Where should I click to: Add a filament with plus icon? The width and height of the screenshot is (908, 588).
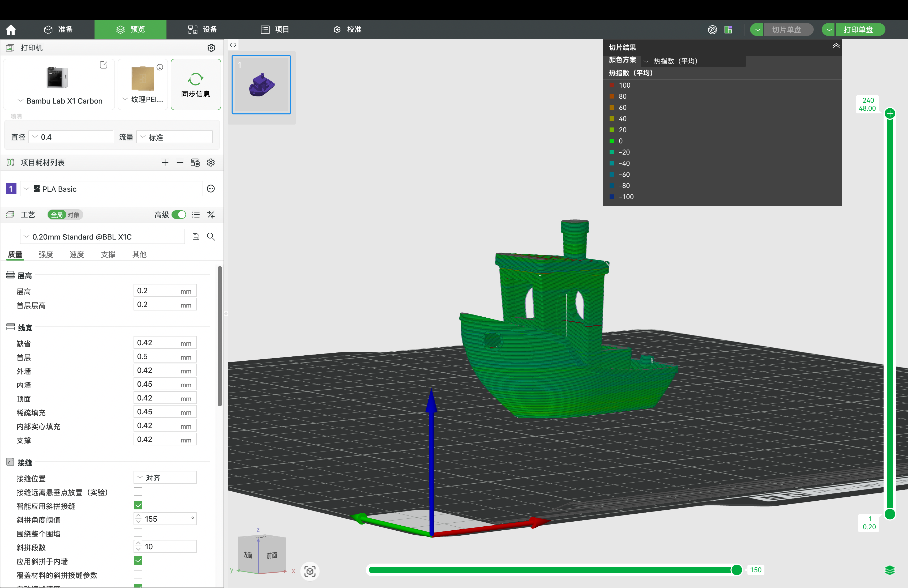pyautogui.click(x=165, y=163)
